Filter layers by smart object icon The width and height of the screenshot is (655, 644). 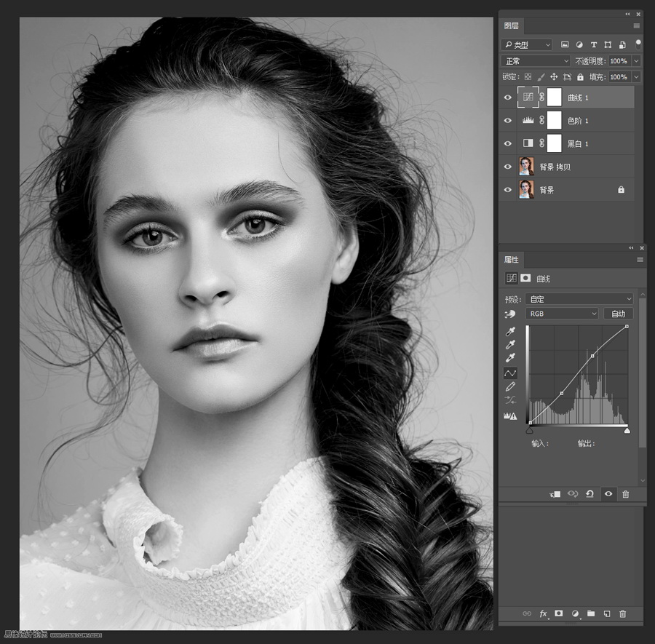622,44
